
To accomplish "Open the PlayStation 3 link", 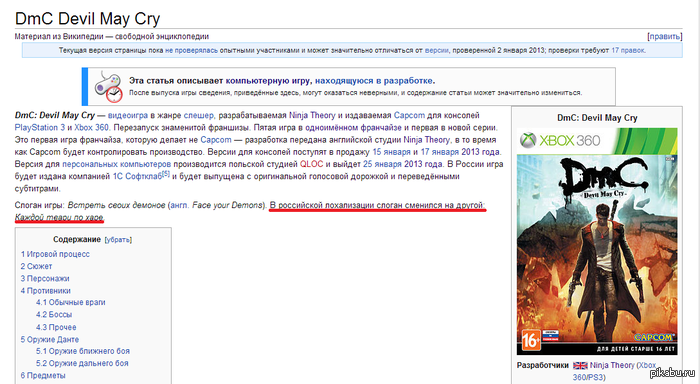I will [x=40, y=128].
